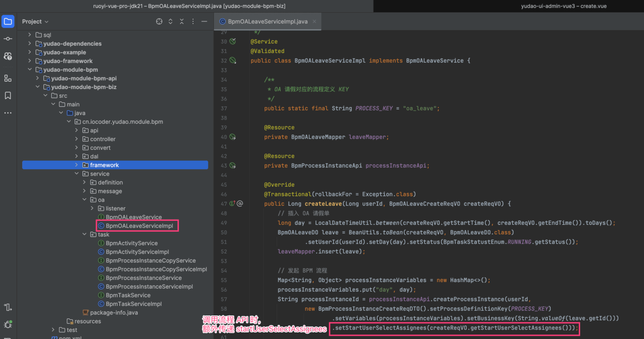Open the Structure tool window icon
644x339 pixels.
tap(8, 78)
